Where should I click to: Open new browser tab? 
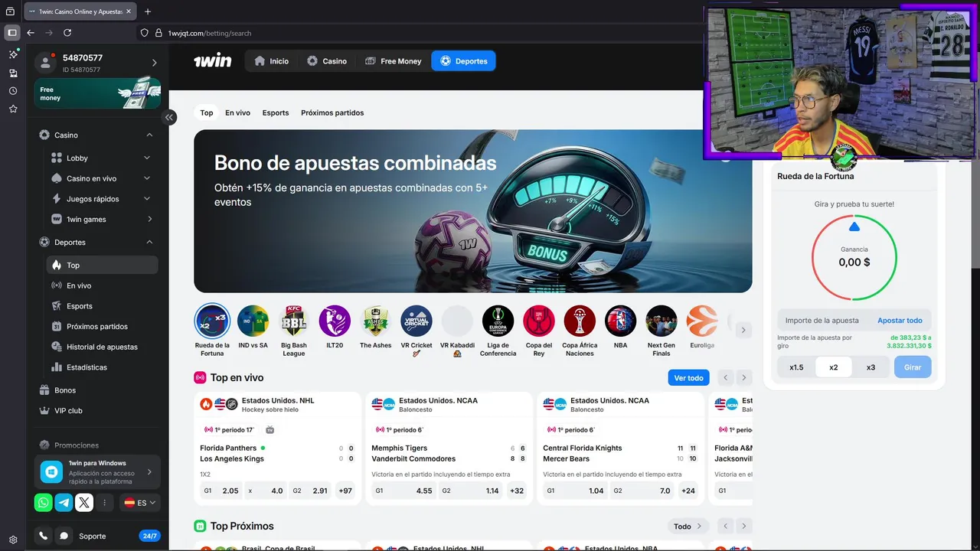[x=148, y=11]
